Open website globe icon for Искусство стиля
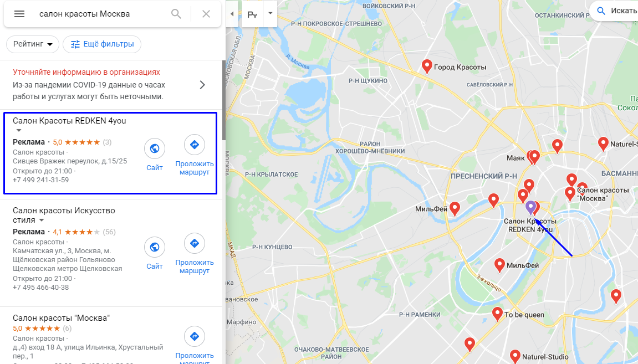Image resolution: width=638 pixels, height=364 pixels. [155, 247]
